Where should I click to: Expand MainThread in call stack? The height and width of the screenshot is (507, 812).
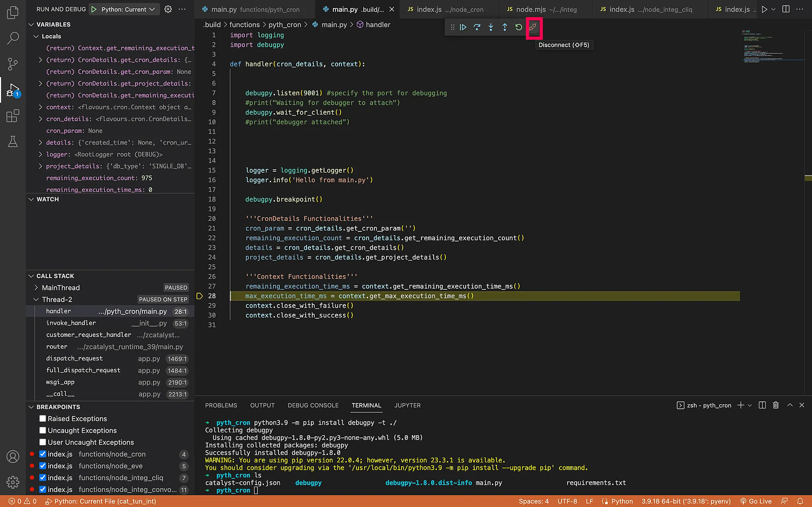click(36, 287)
